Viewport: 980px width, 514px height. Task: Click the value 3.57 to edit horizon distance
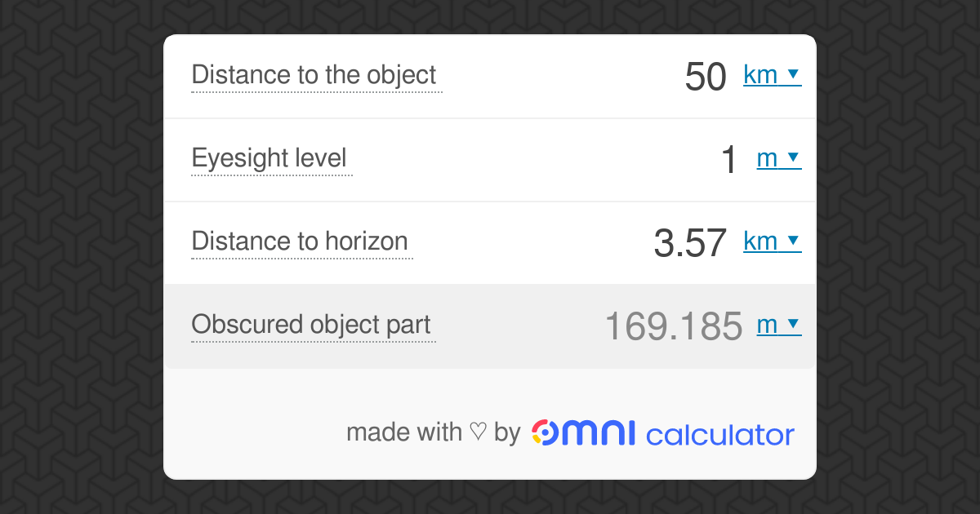pyautogui.click(x=690, y=241)
